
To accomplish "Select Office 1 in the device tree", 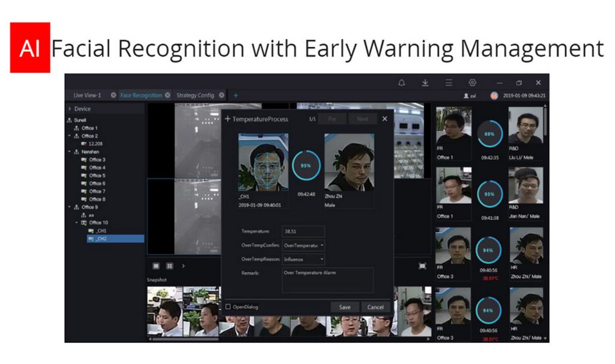I will coord(89,128).
